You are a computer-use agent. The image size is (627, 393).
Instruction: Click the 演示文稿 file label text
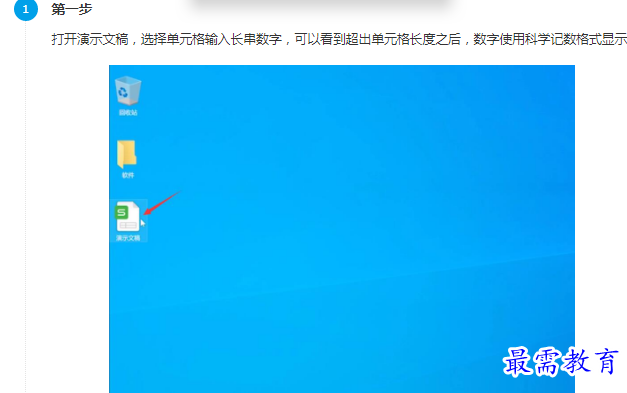tap(128, 238)
